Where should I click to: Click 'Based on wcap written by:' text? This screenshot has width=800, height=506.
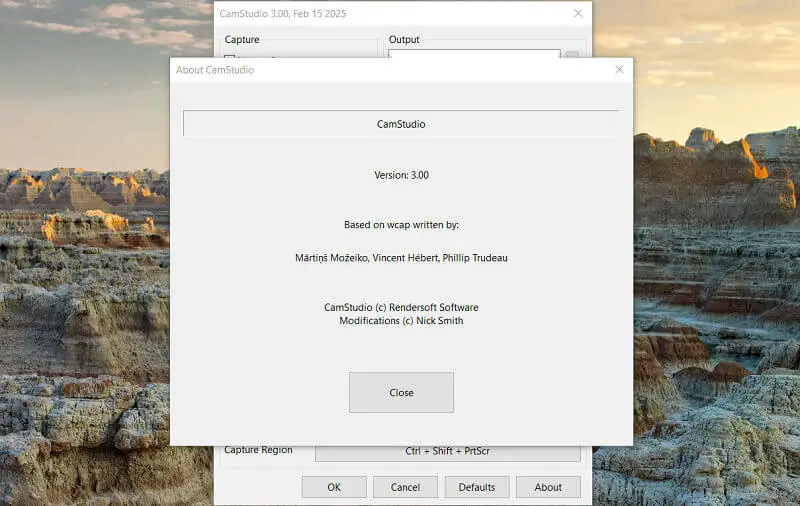click(402, 224)
